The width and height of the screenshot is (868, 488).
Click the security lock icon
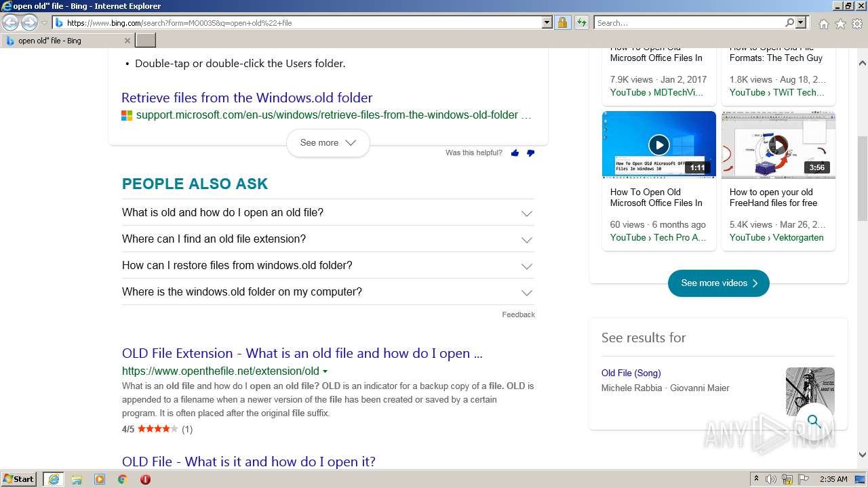coord(562,23)
